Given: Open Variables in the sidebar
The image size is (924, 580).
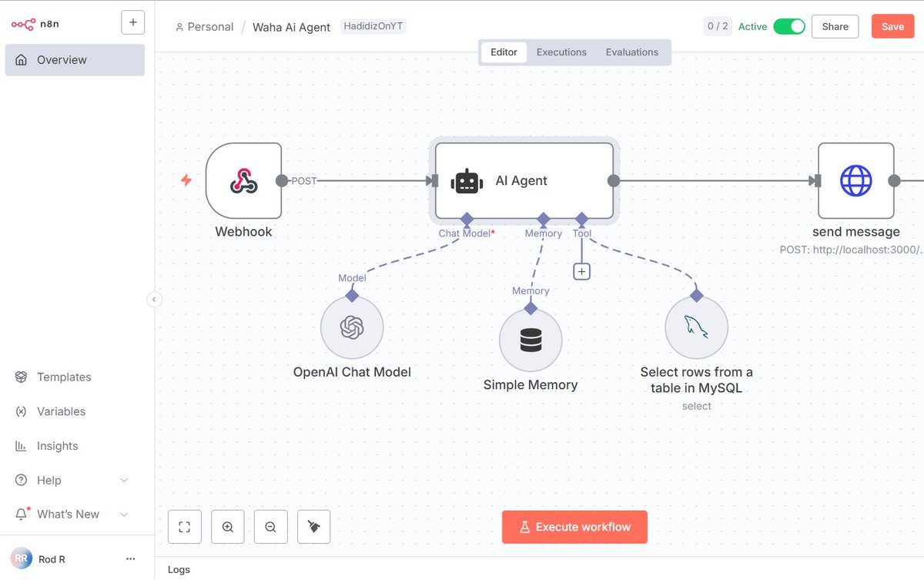Looking at the screenshot, I should click(61, 411).
